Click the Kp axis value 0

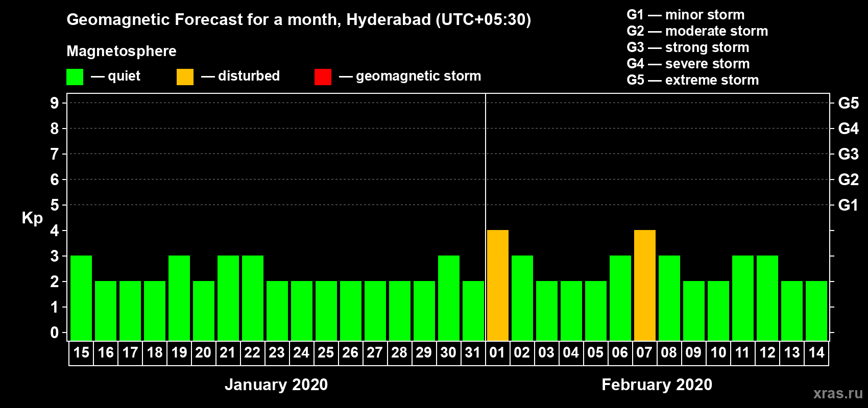(55, 333)
